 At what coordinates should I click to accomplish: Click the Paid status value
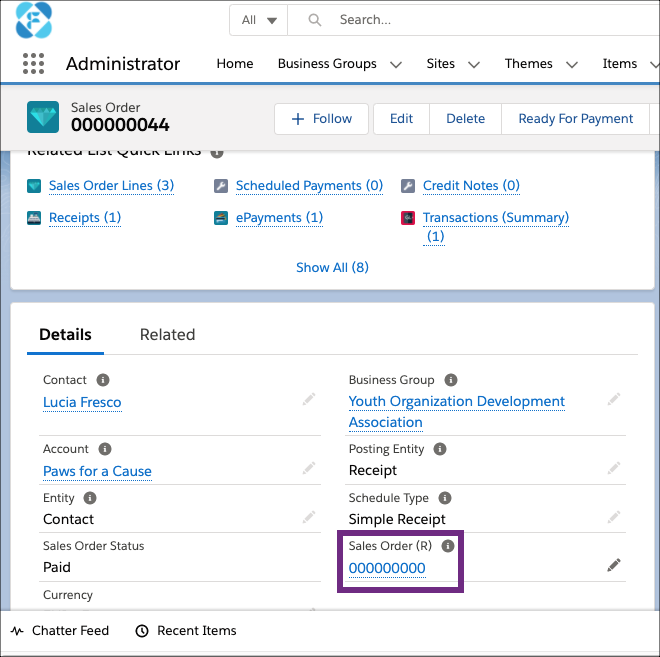(x=57, y=567)
